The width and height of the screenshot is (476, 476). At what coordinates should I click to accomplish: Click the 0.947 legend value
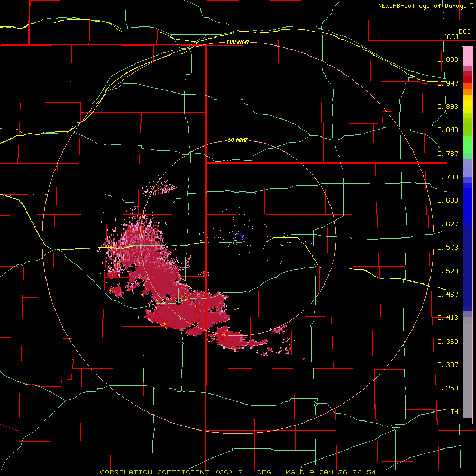pyautogui.click(x=448, y=83)
